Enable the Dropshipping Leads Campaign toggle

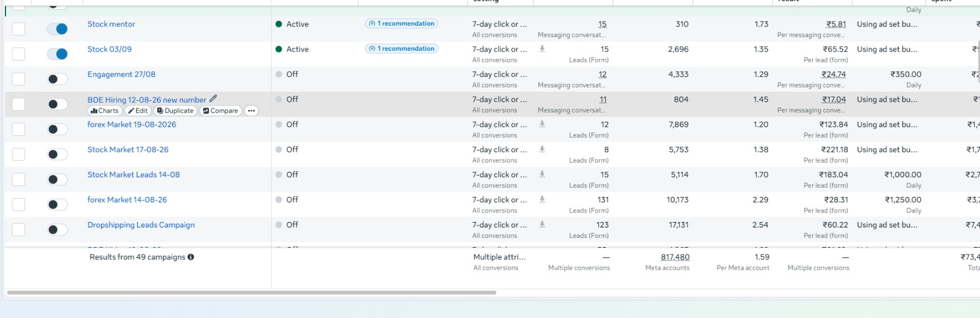point(58,229)
